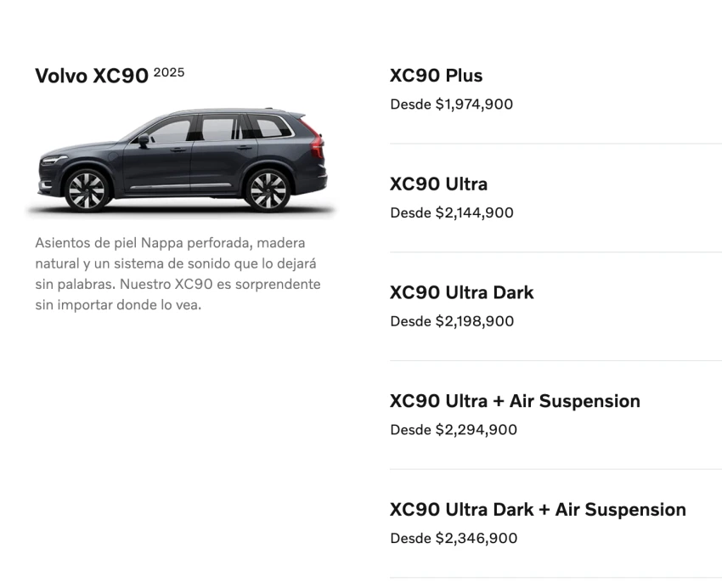Screen dimensions: 722x588
Task: Click the XC90 headlight in the image
Action: [54, 161]
